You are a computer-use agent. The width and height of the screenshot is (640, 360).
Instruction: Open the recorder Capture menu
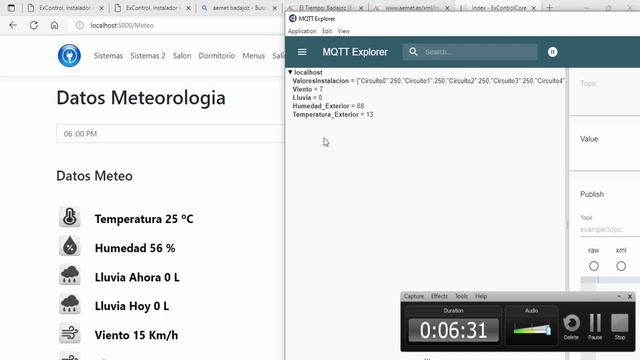[414, 296]
